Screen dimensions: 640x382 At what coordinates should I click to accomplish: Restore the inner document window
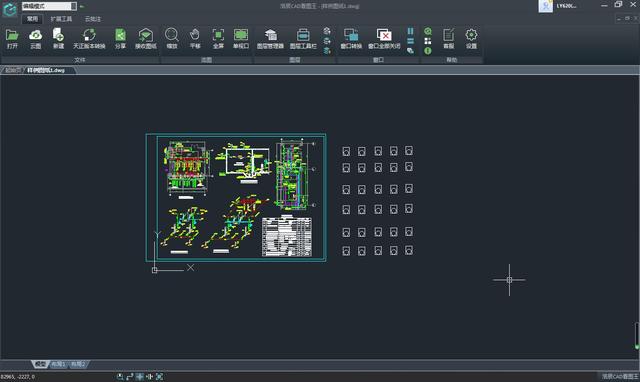point(627,18)
